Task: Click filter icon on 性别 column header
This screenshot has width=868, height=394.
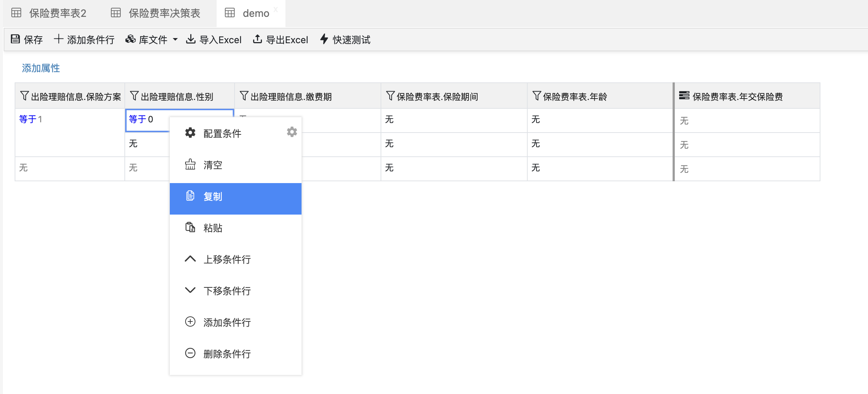Action: pos(134,96)
